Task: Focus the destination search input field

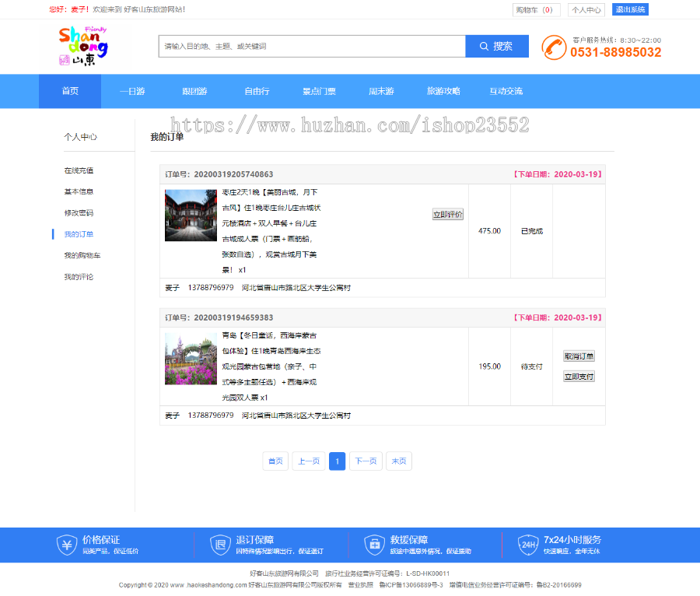Action: [312, 47]
